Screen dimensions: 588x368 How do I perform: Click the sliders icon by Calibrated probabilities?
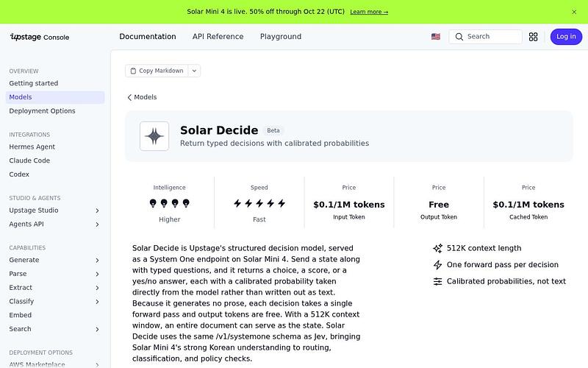tap(437, 281)
